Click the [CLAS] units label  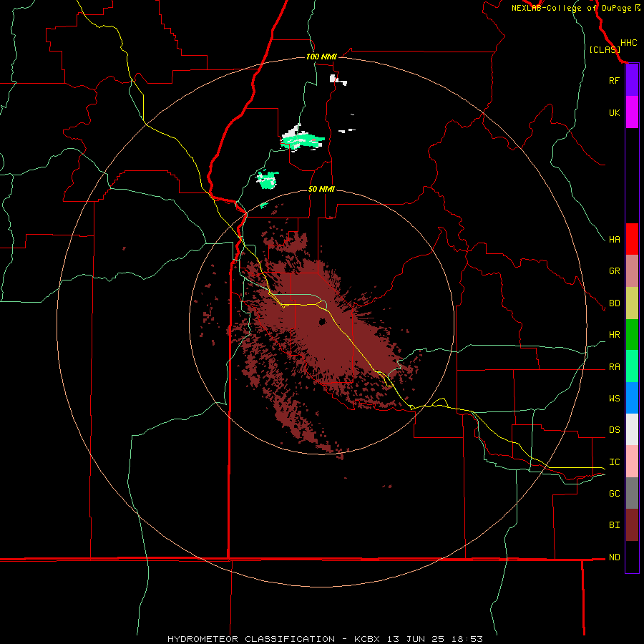point(605,50)
